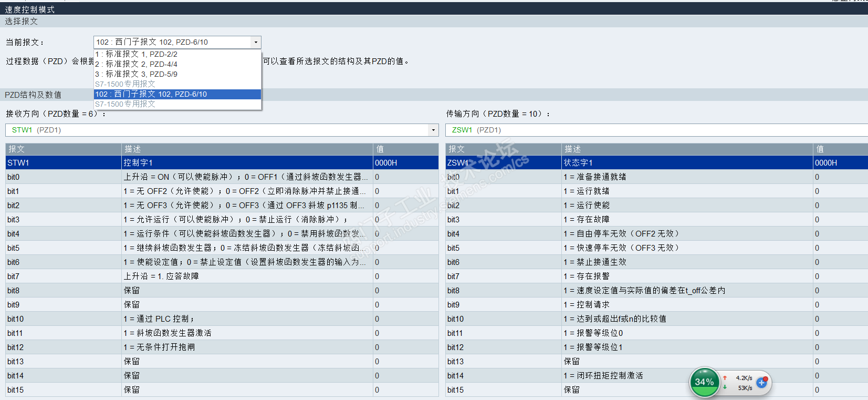The width and height of the screenshot is (868, 400).
Task: Click the 速度控制模式 title text
Action: pos(30,9)
